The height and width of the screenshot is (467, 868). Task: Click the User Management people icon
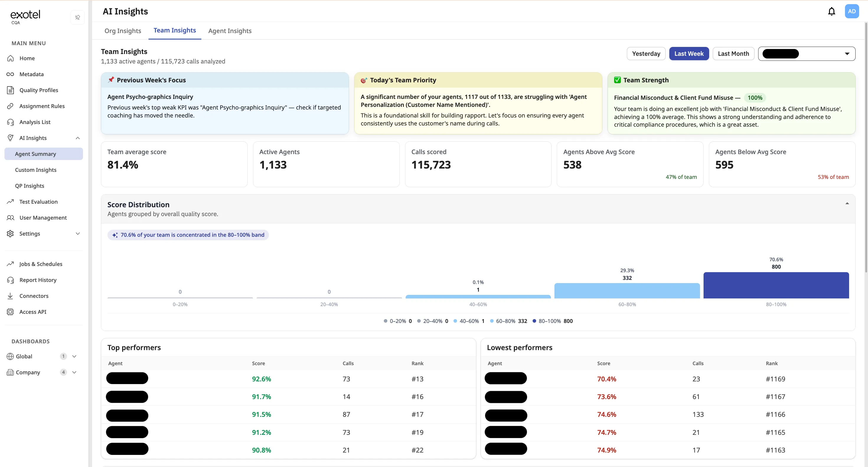(x=10, y=218)
